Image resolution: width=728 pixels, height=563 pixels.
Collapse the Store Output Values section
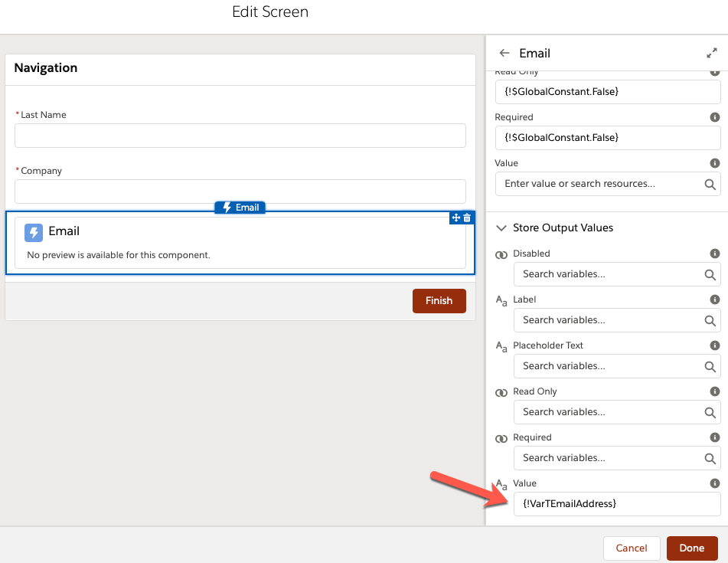(502, 227)
